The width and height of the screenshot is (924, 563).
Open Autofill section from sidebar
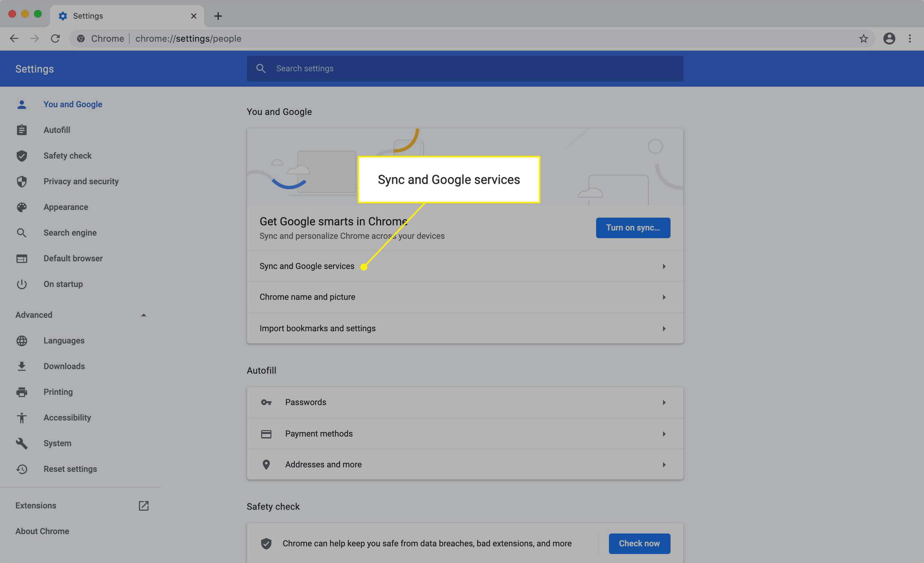click(x=56, y=130)
